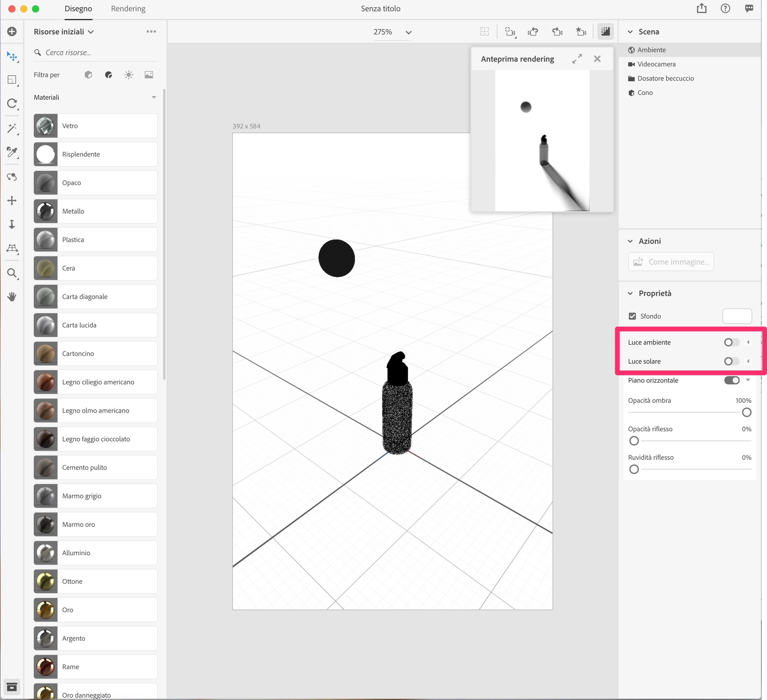This screenshot has width=767, height=700.
Task: Click the Come immagine button
Action: tap(671, 262)
